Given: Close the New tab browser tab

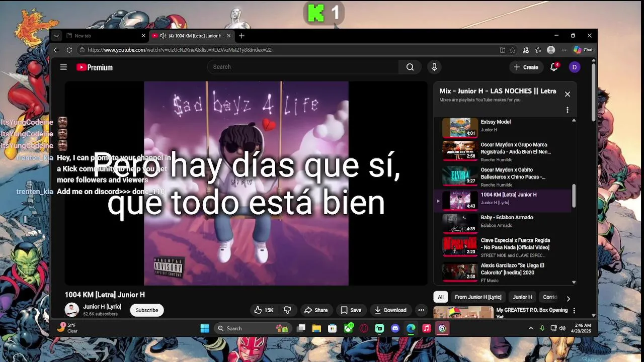Looking at the screenshot, I should click(143, 36).
